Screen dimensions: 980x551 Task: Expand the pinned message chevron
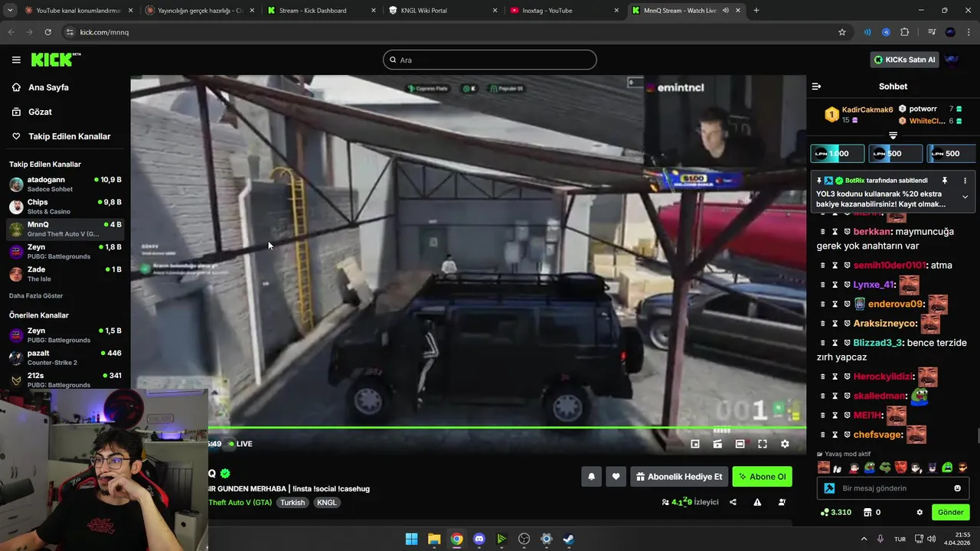(965, 197)
